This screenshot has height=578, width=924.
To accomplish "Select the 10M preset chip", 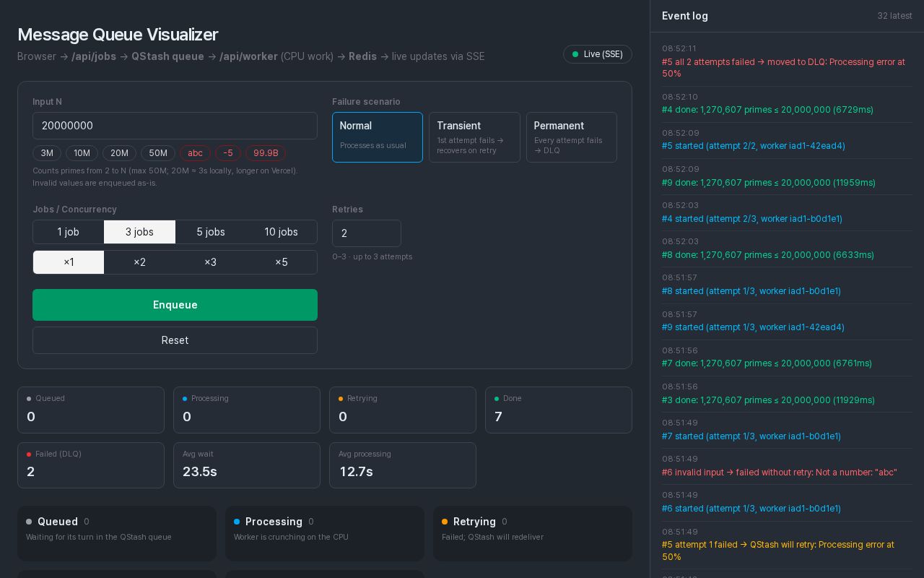I will pos(82,153).
